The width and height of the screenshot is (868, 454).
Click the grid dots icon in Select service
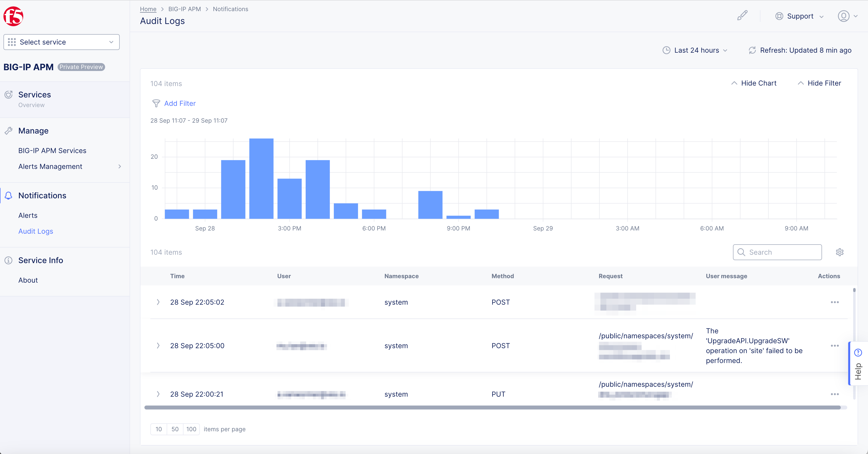pyautogui.click(x=12, y=42)
